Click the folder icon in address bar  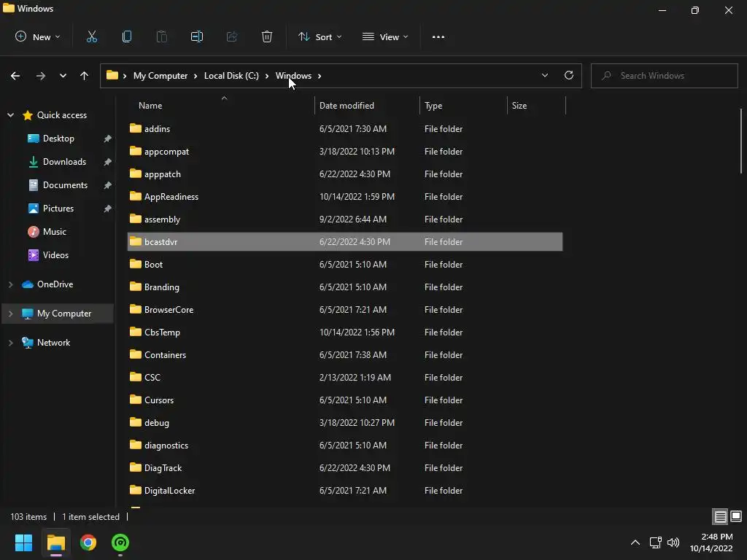pos(112,75)
